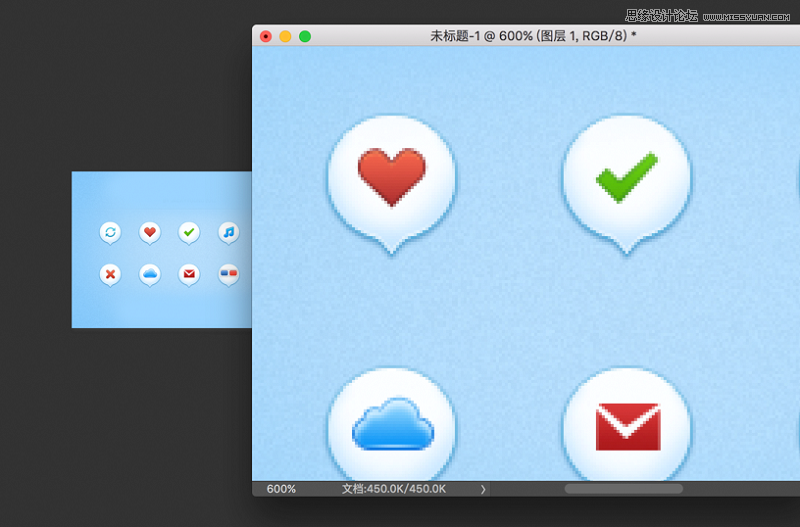Minimize the document window with yellow button
The height and width of the screenshot is (527, 800).
[x=285, y=36]
